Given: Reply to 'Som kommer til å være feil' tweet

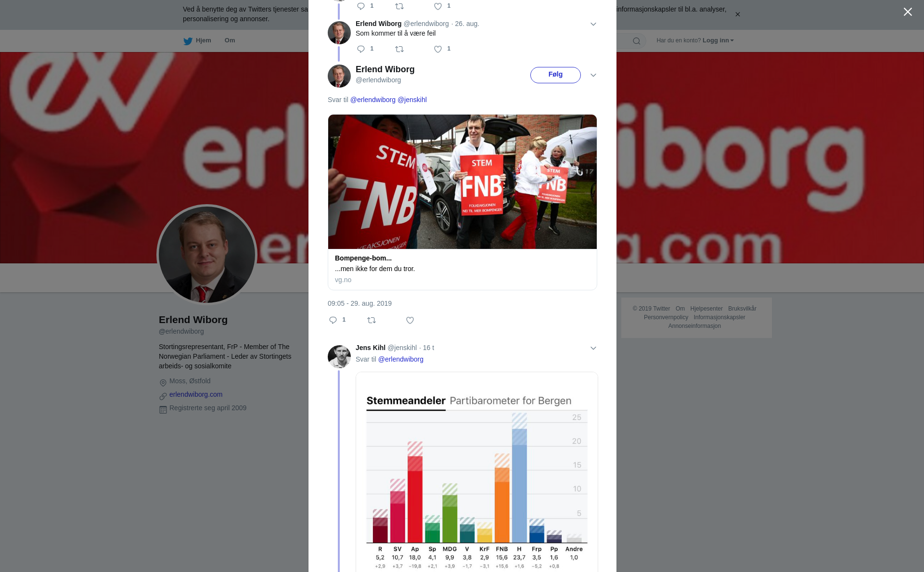Looking at the screenshot, I should [x=361, y=49].
